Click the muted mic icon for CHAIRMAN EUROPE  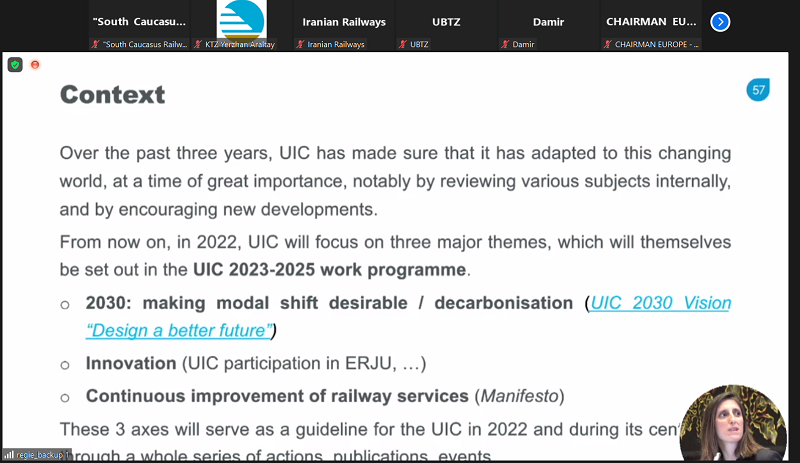(x=606, y=44)
